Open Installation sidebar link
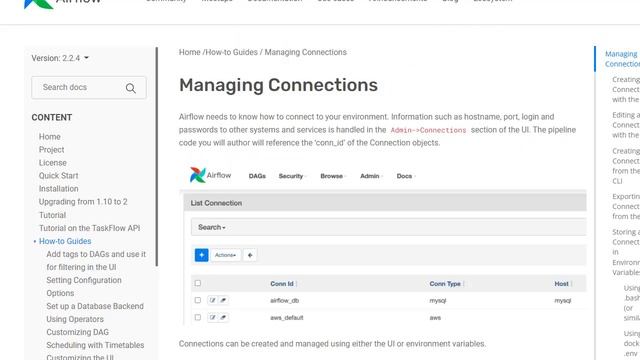This screenshot has width=640, height=360. point(58,189)
